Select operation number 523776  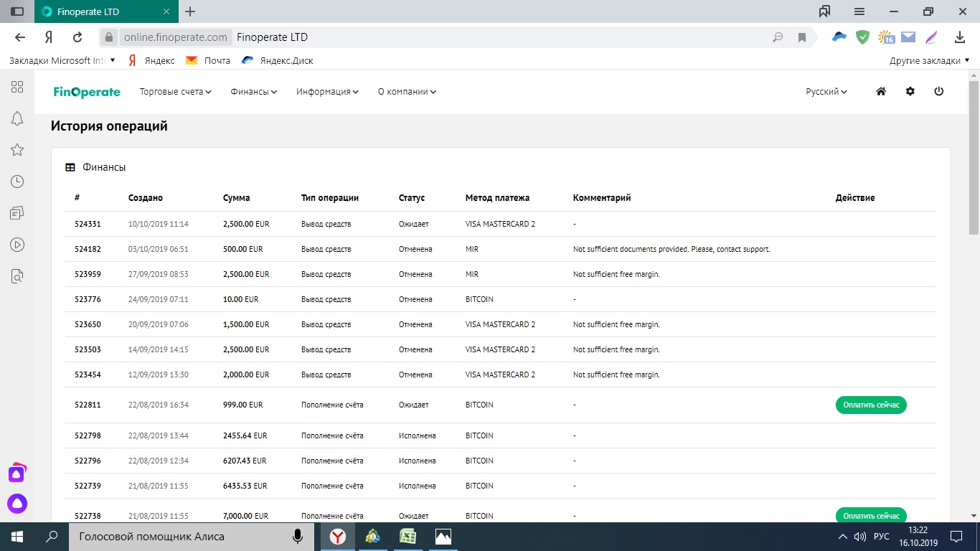tap(88, 299)
